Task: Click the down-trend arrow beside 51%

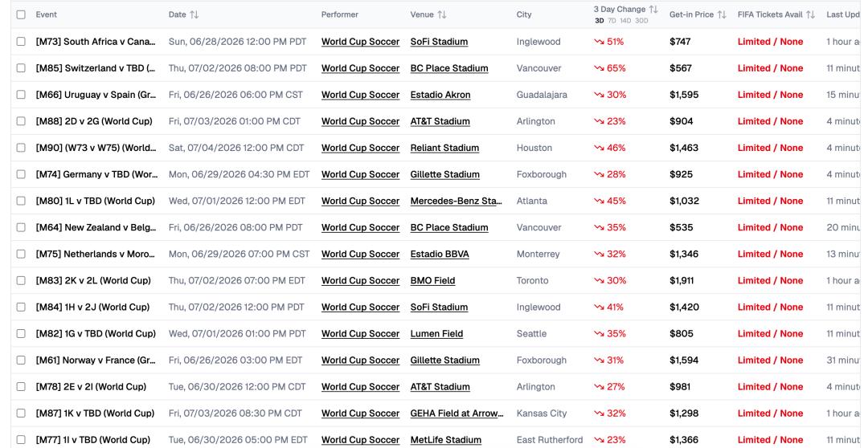Action: pyautogui.click(x=599, y=42)
